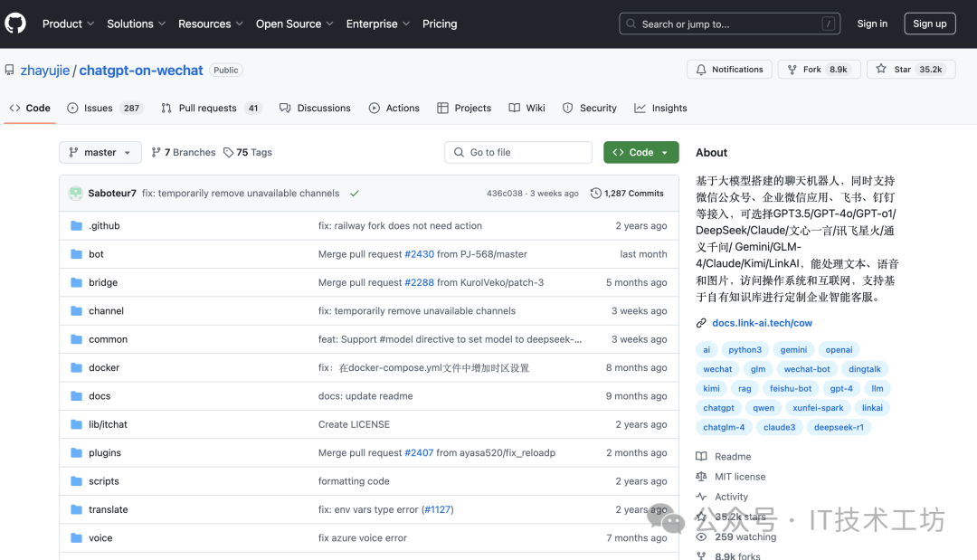Open the docker folder
Image resolution: width=977 pixels, height=560 pixels.
point(104,368)
